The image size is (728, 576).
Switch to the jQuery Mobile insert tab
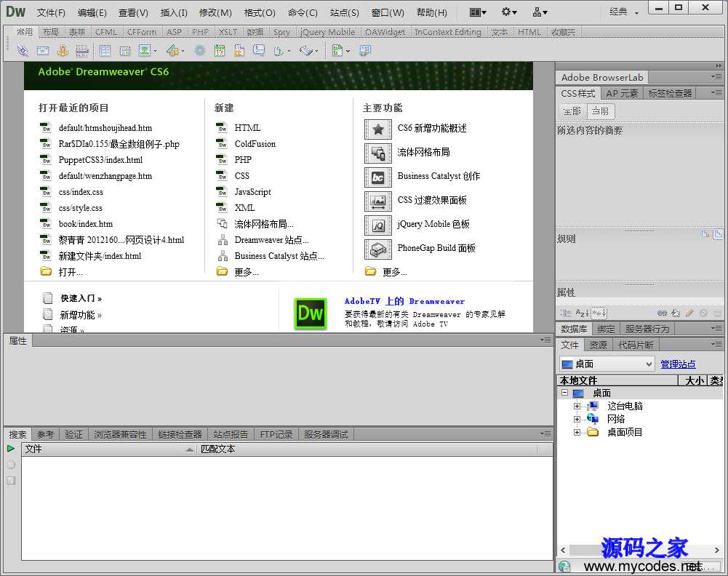click(328, 32)
